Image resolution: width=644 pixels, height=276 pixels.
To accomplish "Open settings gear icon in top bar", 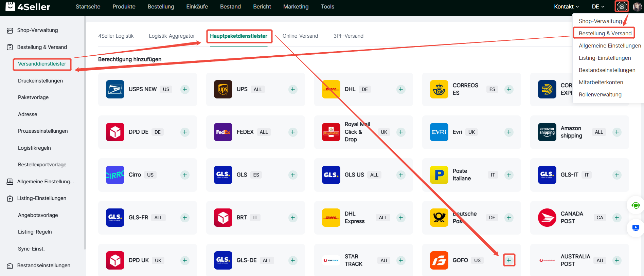I will point(622,6).
